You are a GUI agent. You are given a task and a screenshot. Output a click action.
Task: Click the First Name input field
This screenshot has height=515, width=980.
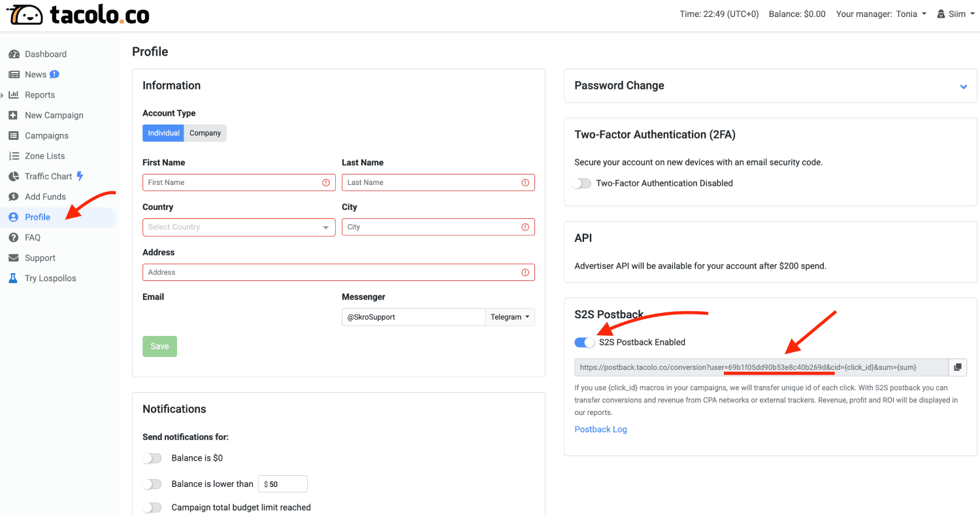pos(239,182)
